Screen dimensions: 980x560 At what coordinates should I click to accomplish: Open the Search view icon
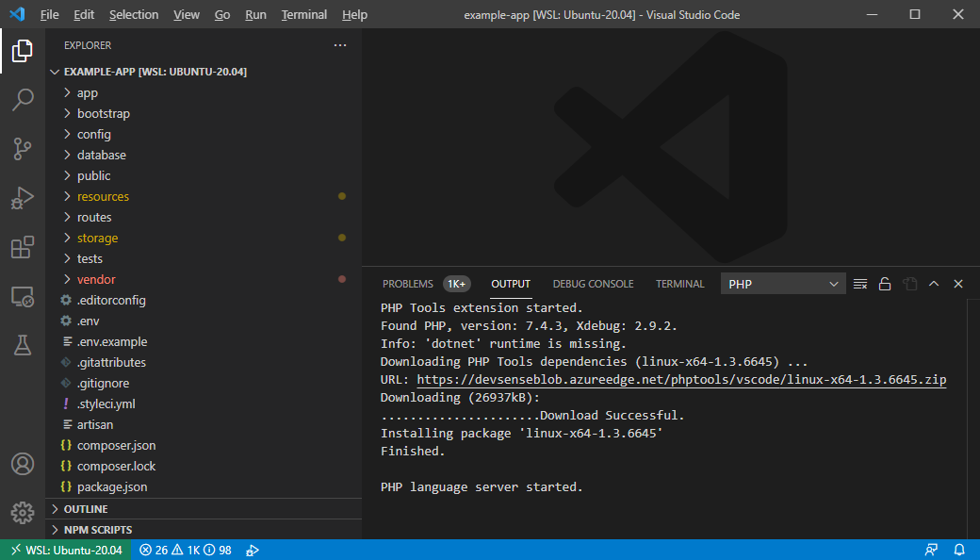[x=23, y=99]
